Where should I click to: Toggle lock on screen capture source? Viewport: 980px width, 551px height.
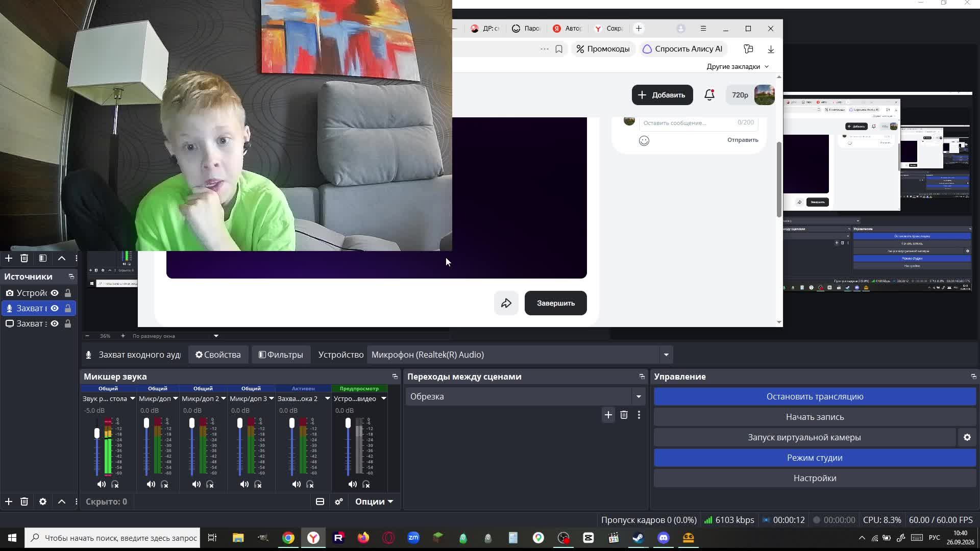point(68,323)
